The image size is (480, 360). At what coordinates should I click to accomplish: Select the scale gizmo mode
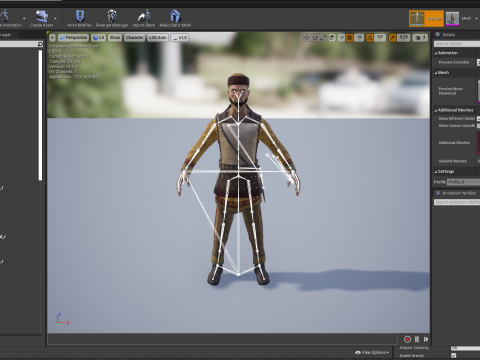[x=323, y=38]
